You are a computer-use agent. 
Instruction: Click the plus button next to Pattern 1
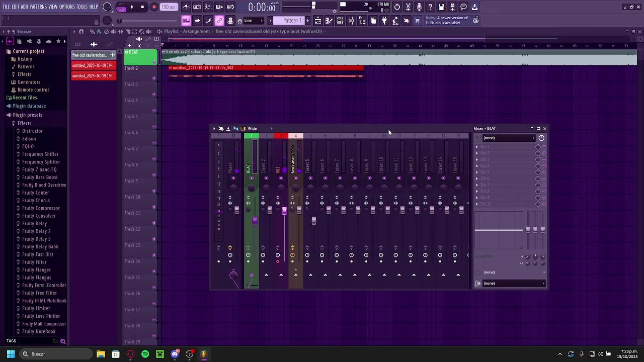click(307, 21)
